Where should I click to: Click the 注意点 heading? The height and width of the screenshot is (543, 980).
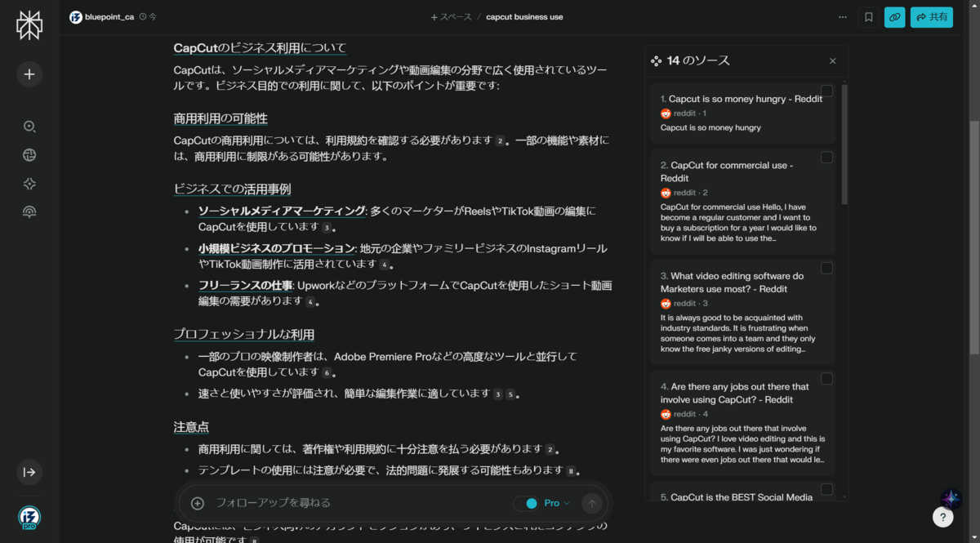point(191,427)
